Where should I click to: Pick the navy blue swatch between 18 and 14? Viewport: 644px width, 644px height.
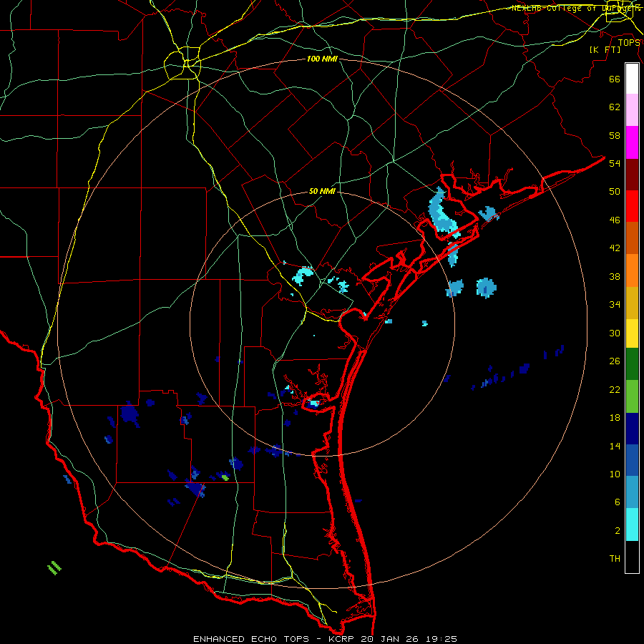pos(632,429)
